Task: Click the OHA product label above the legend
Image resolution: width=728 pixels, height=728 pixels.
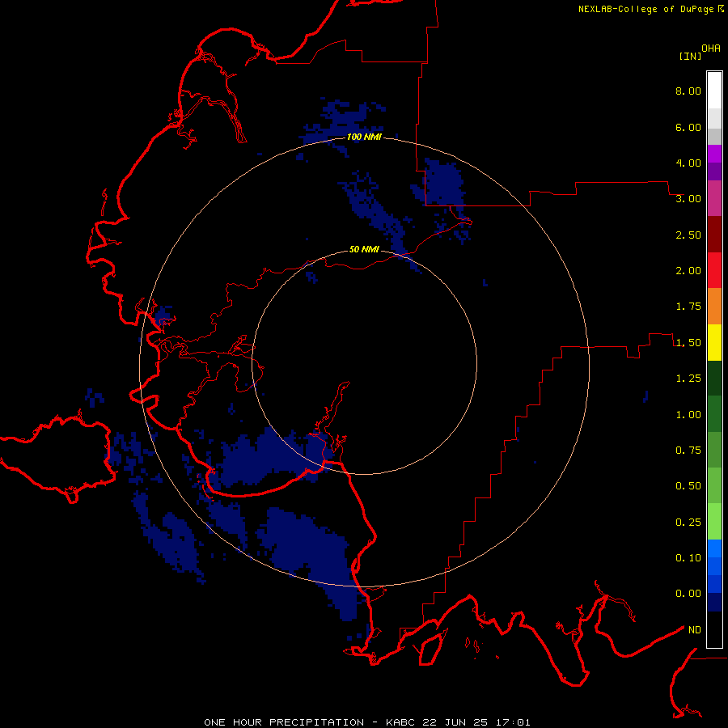Action: pos(711,49)
